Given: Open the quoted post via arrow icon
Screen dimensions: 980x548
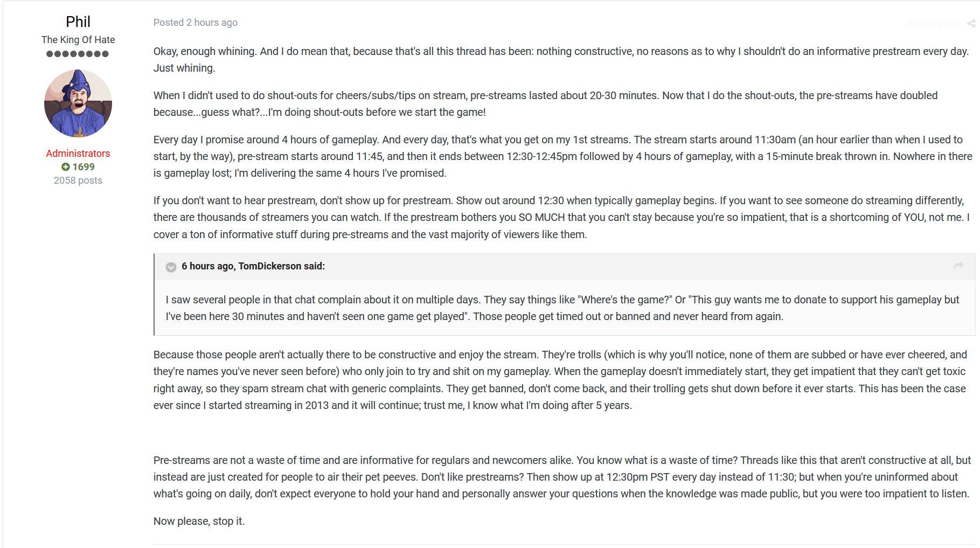Looking at the screenshot, I should (958, 266).
